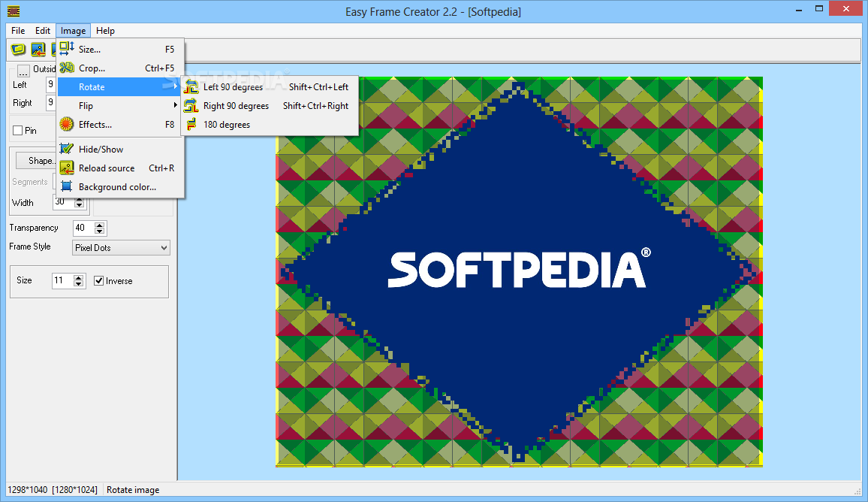Select Hide/Show menu entry

coord(119,149)
